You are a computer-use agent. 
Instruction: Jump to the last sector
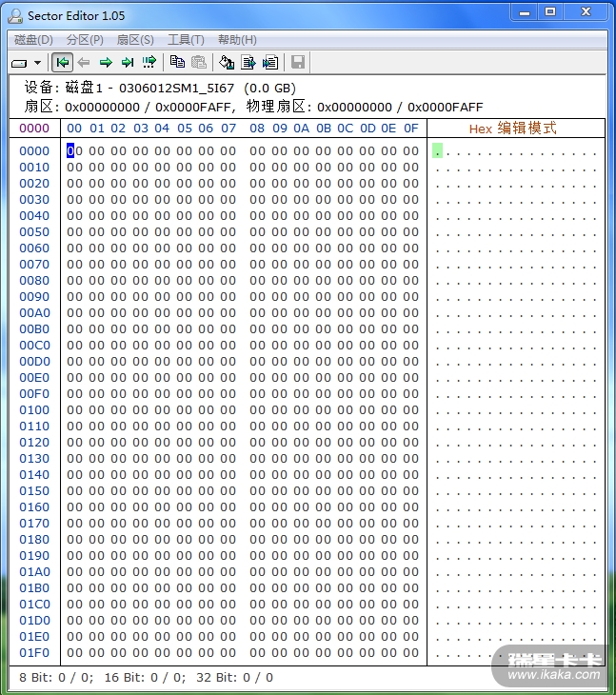coord(128,63)
